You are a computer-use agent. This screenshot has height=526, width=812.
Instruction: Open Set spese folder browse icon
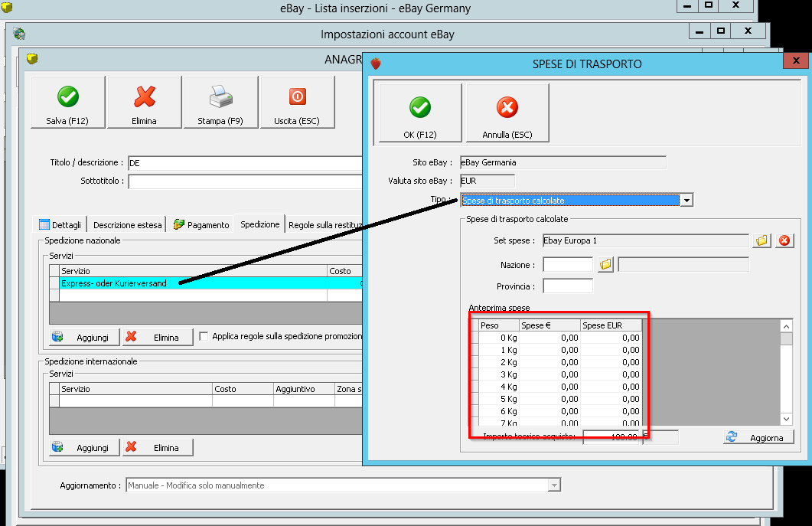pyautogui.click(x=761, y=240)
